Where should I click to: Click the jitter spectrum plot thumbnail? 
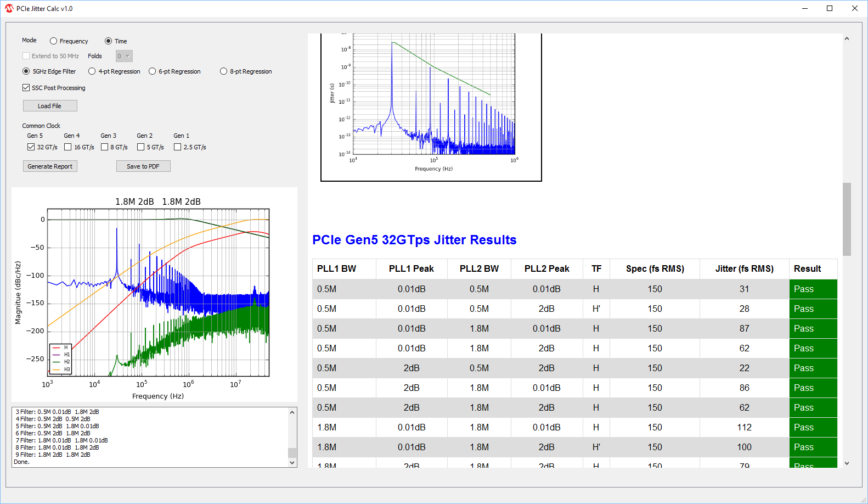pos(431,107)
